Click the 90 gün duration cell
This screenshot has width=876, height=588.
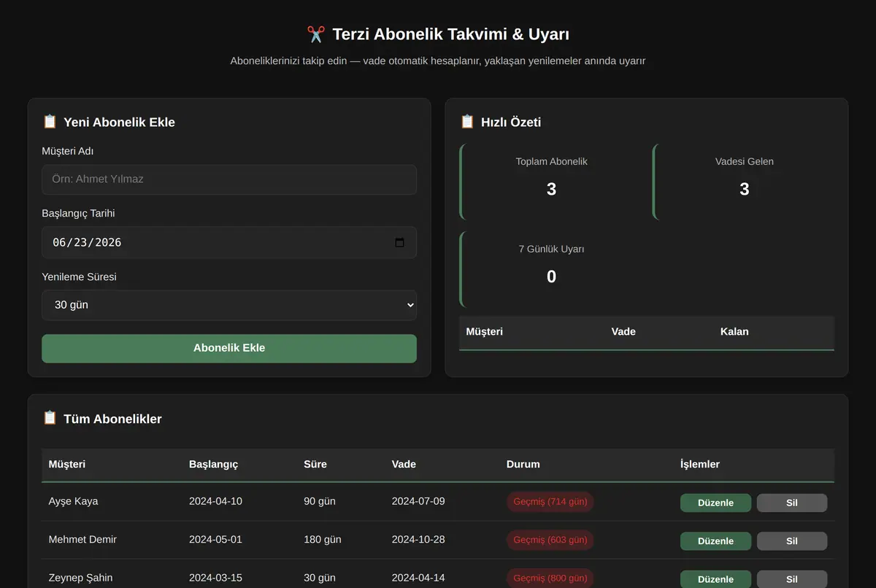(320, 501)
